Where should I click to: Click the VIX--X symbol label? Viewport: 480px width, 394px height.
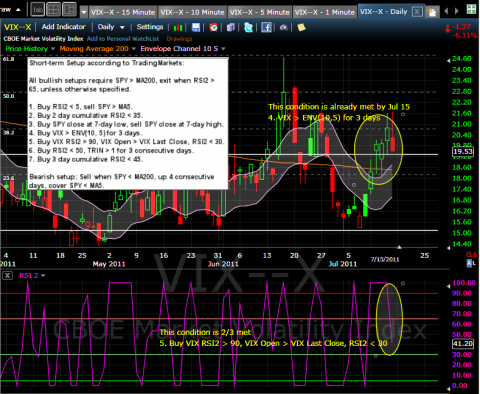click(x=17, y=27)
